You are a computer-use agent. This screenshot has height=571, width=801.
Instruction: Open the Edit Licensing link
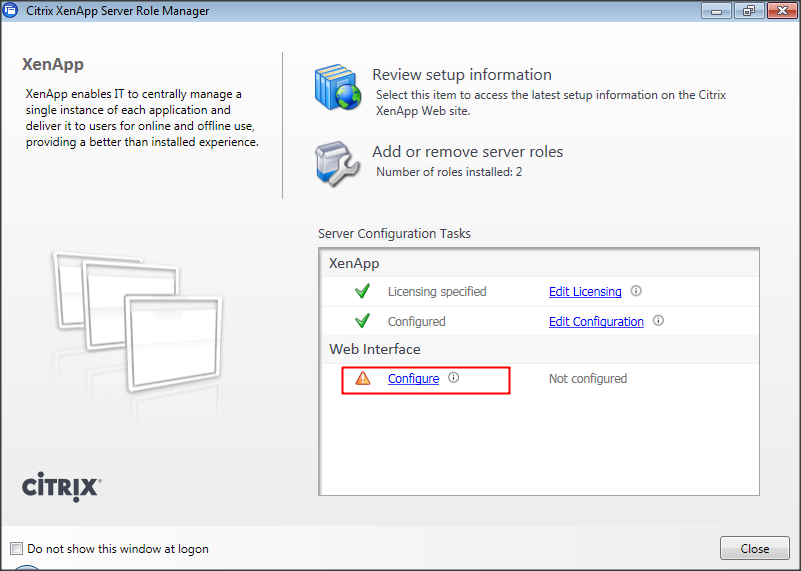pos(585,292)
